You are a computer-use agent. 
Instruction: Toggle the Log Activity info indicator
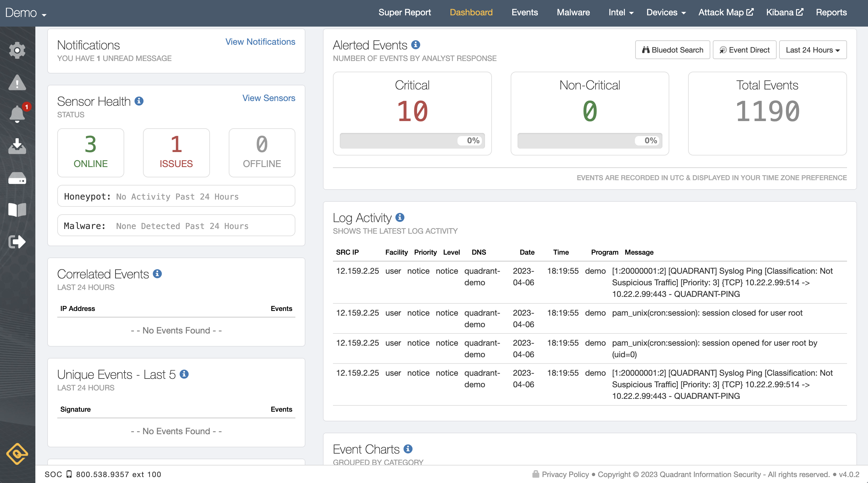point(400,217)
